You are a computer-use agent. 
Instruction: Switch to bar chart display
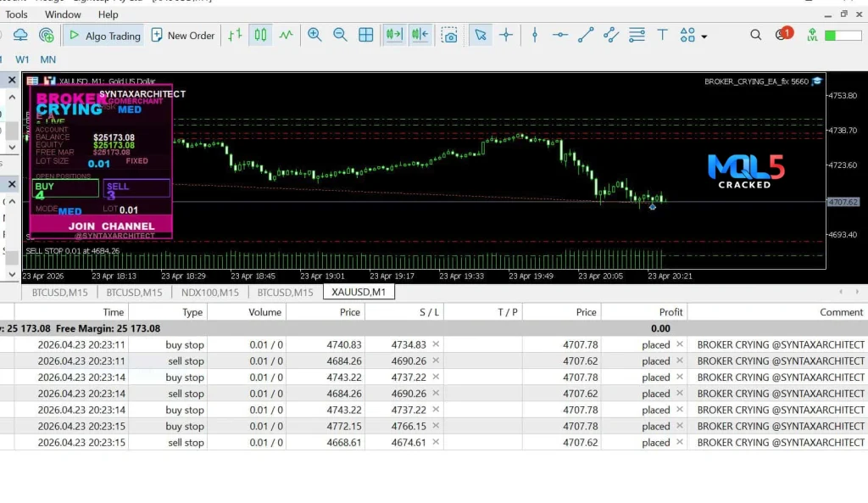coord(235,36)
